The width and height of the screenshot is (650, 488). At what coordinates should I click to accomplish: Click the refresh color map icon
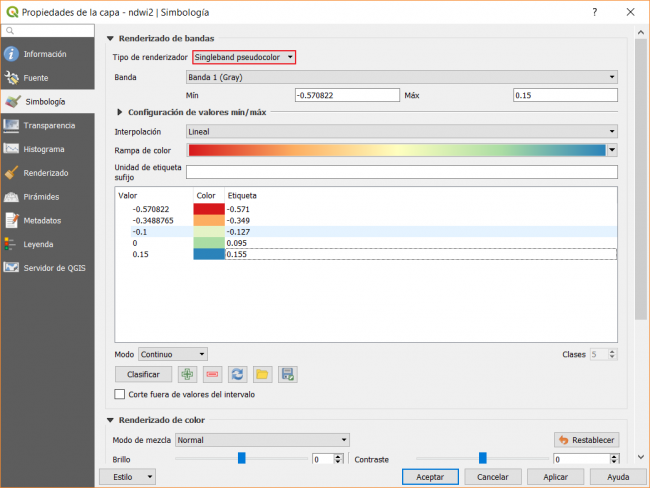coord(238,374)
